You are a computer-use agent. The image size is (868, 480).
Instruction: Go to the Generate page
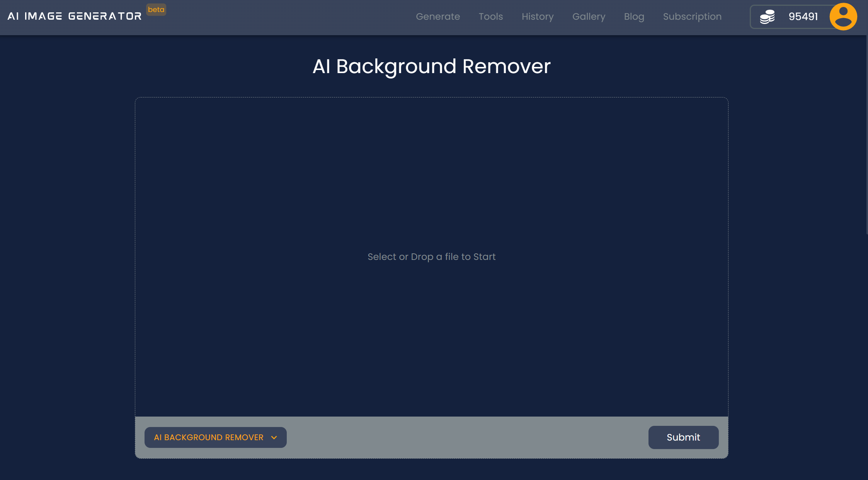pyautogui.click(x=437, y=17)
